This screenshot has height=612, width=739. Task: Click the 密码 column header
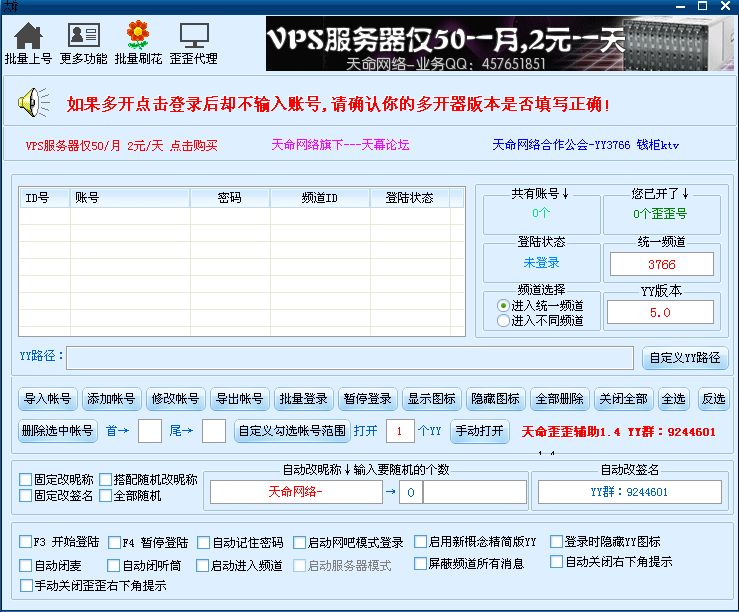pos(230,198)
